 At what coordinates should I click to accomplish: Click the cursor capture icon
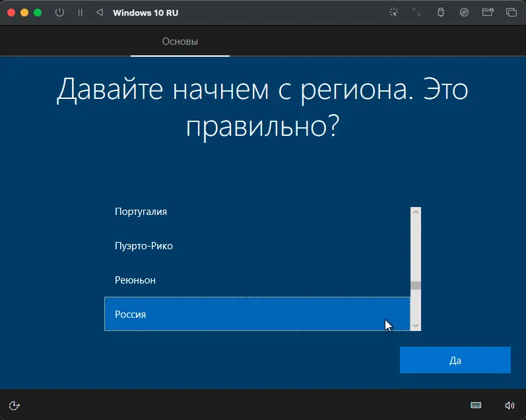click(x=394, y=13)
